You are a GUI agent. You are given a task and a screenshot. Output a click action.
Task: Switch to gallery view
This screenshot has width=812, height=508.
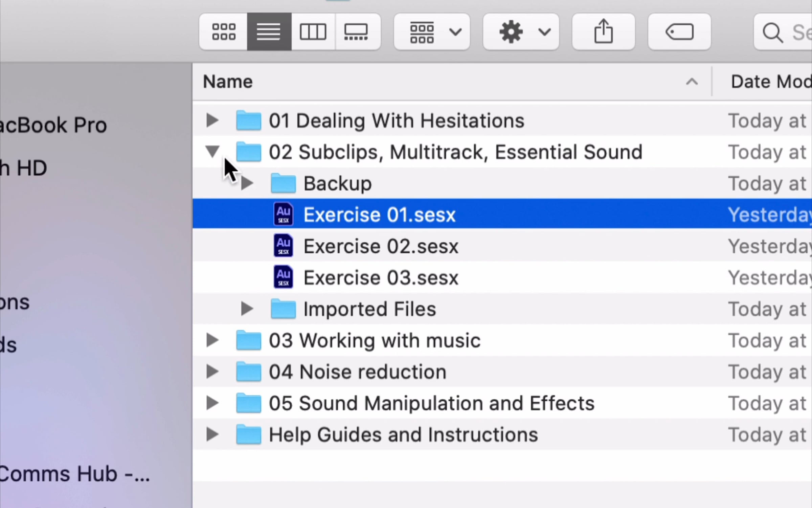[357, 32]
